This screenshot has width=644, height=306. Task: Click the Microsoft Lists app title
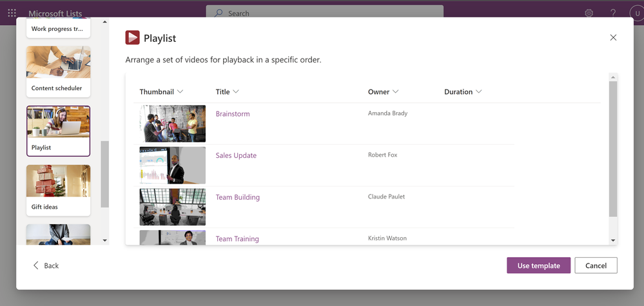click(55, 14)
